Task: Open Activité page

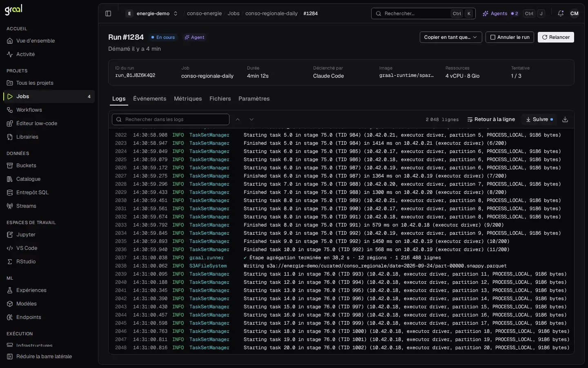Action: [49, 54]
